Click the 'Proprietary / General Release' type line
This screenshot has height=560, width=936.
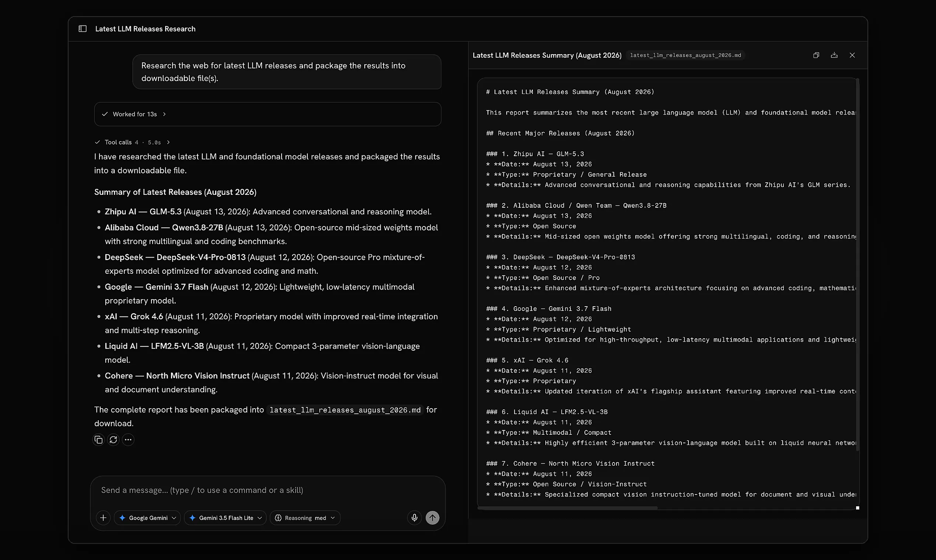tap(566, 175)
